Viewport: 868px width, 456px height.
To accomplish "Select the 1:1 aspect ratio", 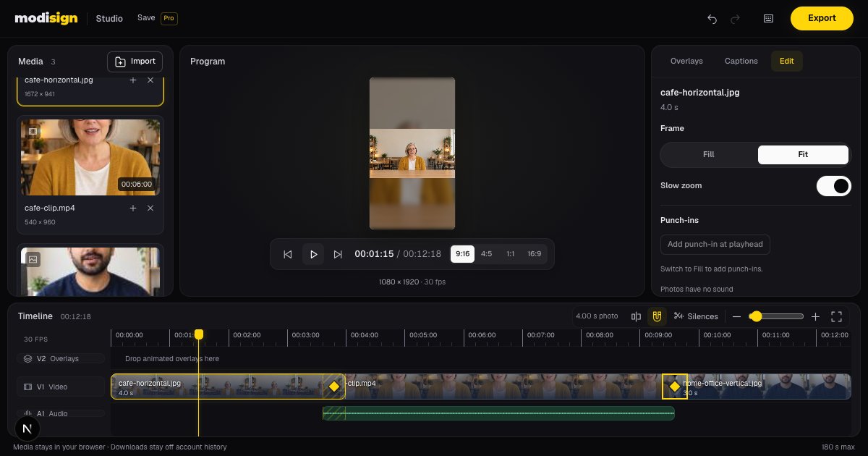I will (510, 254).
